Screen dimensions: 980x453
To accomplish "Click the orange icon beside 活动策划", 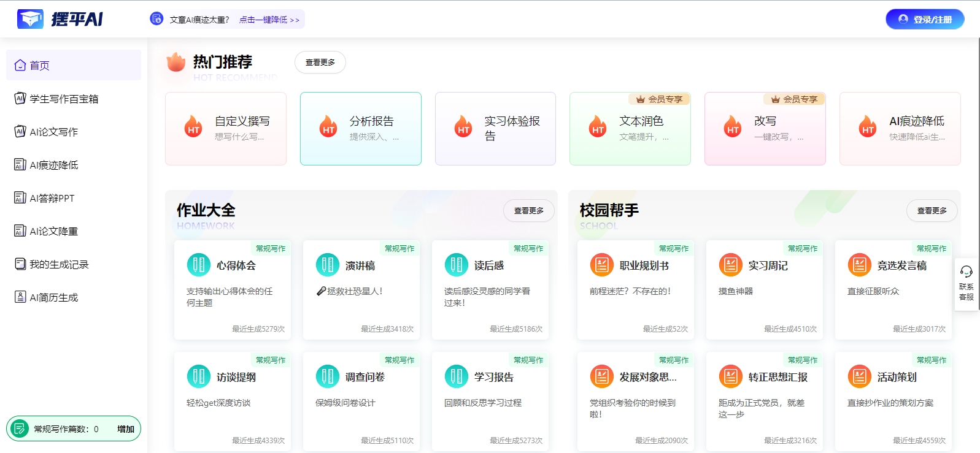I will 859,376.
